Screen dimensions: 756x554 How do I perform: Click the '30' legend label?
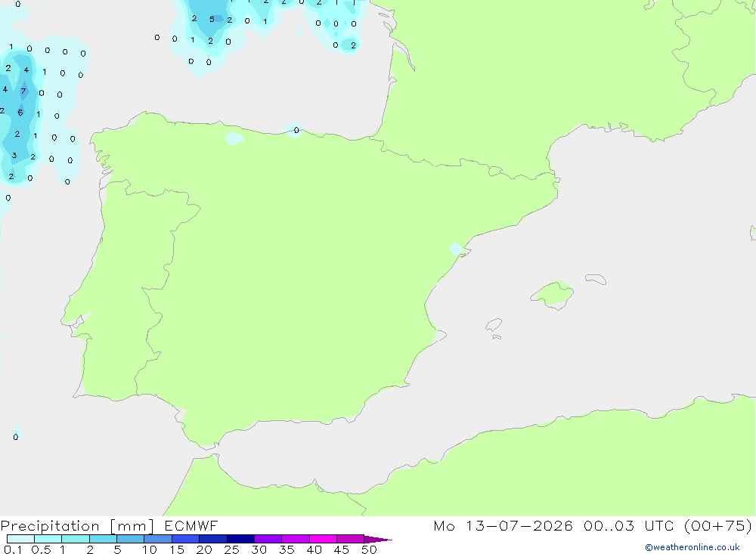259,549
